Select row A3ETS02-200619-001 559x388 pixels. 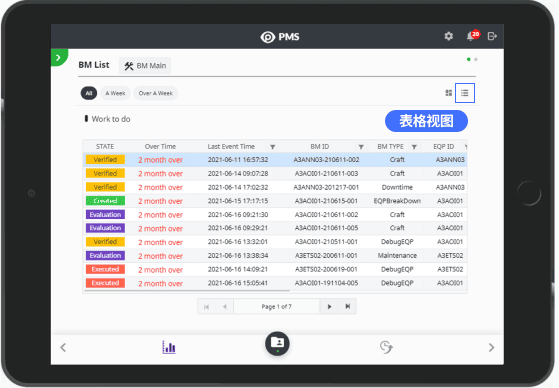[275, 269]
